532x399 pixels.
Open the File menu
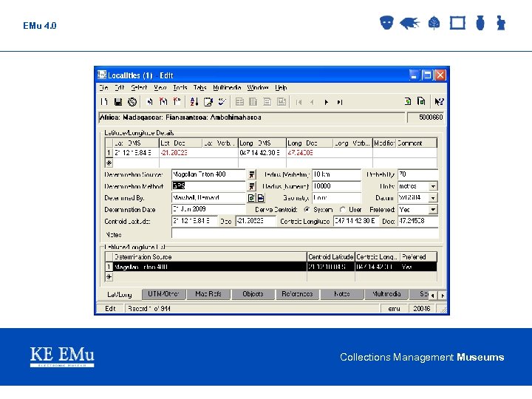104,87
